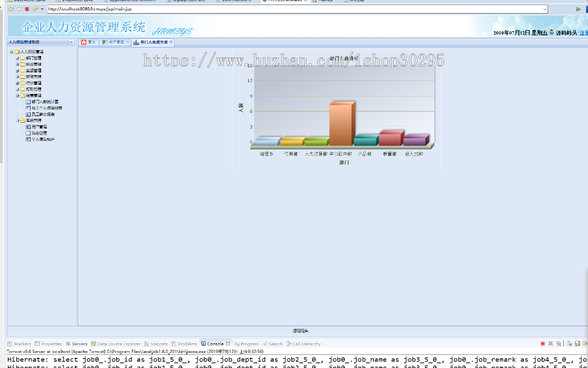Image resolution: width=588 pixels, height=368 pixels.
Task: Refresh the internal browser page
Action: 35,9
